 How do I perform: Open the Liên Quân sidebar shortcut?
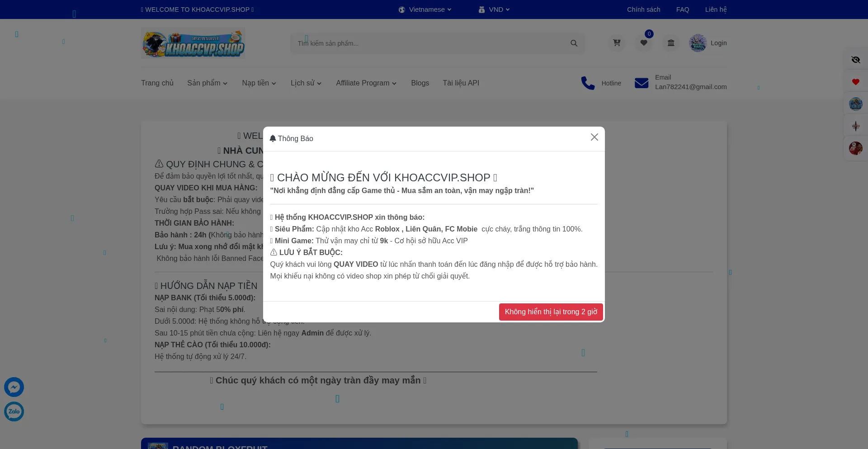pos(856,126)
